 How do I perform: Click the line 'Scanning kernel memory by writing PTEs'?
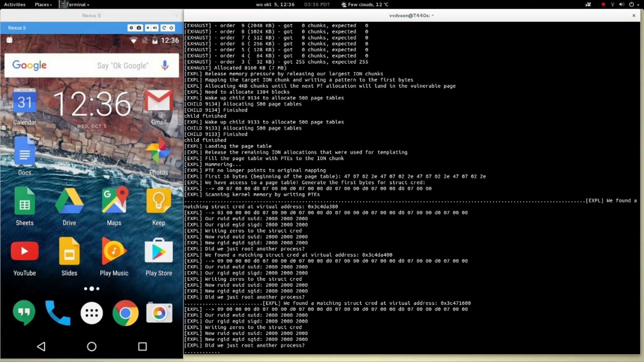[x=252, y=194]
